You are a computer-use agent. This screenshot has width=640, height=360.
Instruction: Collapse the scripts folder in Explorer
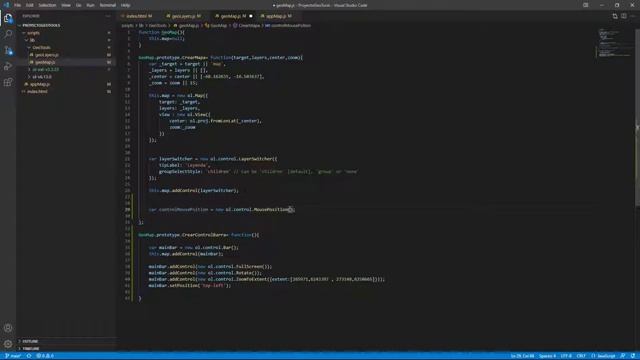[x=33, y=33]
